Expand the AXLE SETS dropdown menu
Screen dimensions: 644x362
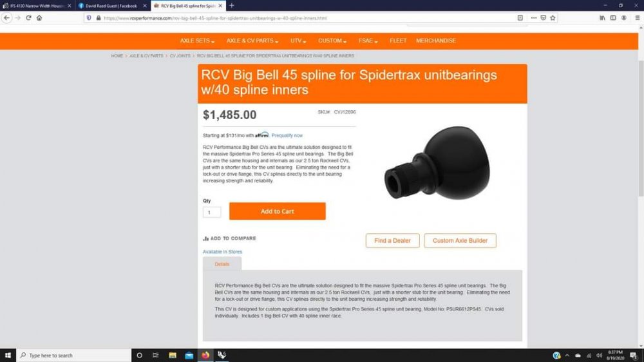coord(197,41)
